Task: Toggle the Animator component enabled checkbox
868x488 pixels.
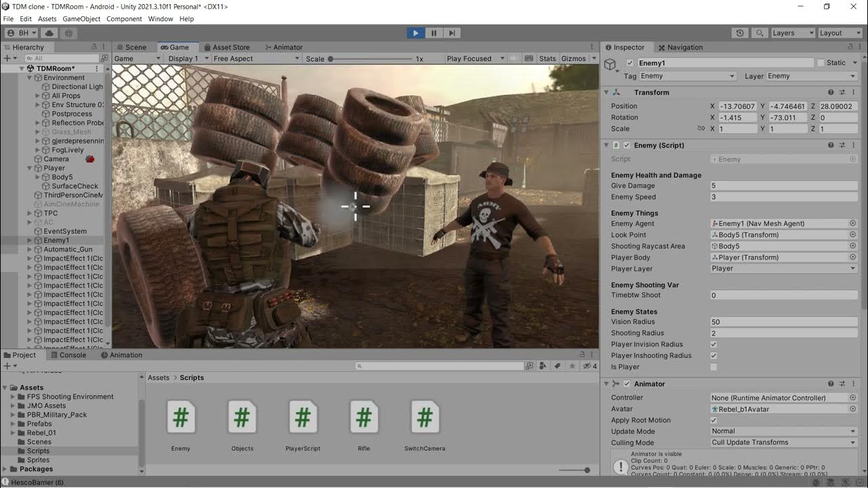Action: click(x=627, y=384)
